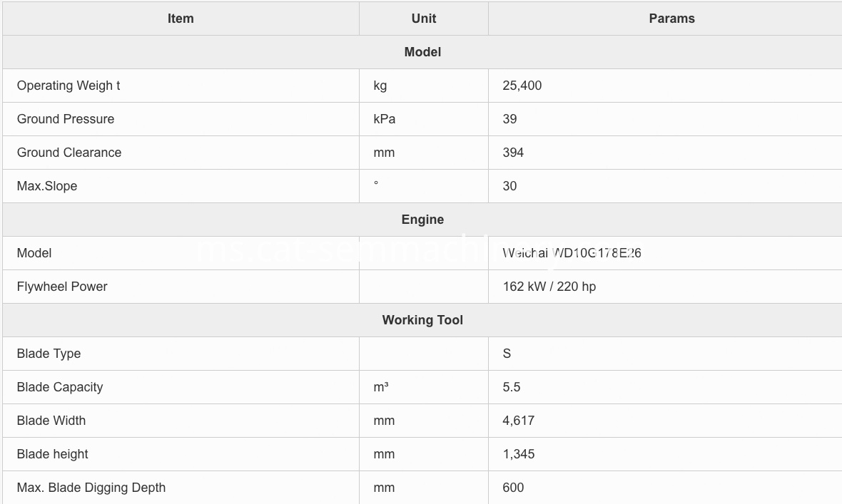This screenshot has width=842, height=504.
Task: Click the Operating Weight label cell
Action: [181, 86]
